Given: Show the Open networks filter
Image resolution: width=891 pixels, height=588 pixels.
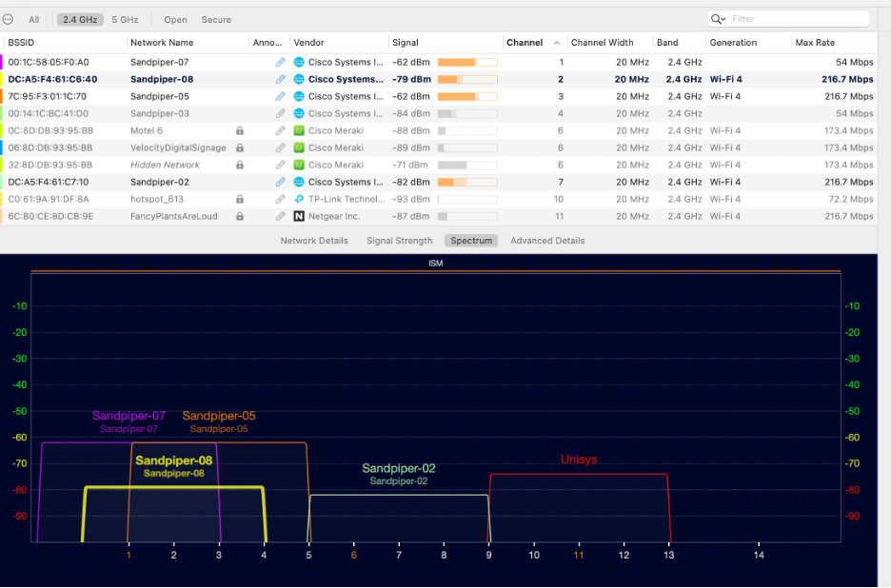Looking at the screenshot, I should 175,19.
